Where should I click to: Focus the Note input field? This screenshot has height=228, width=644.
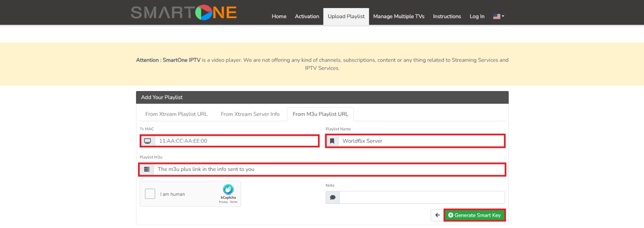point(422,197)
